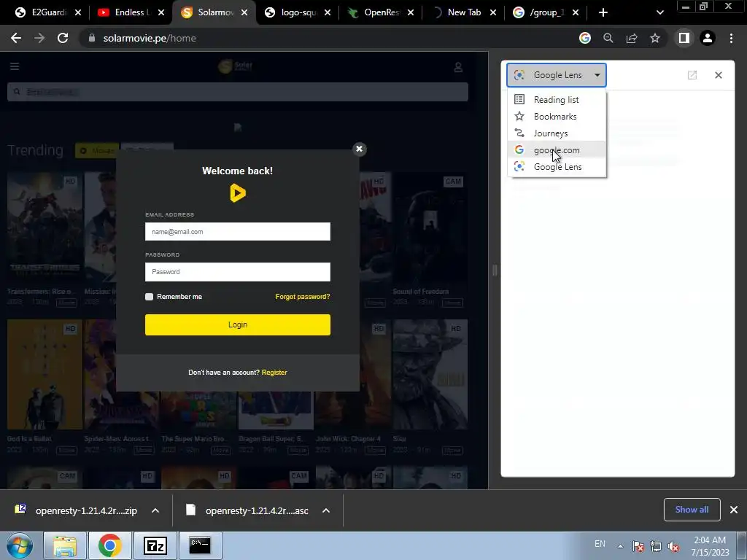Click the yellow Login button

237,324
